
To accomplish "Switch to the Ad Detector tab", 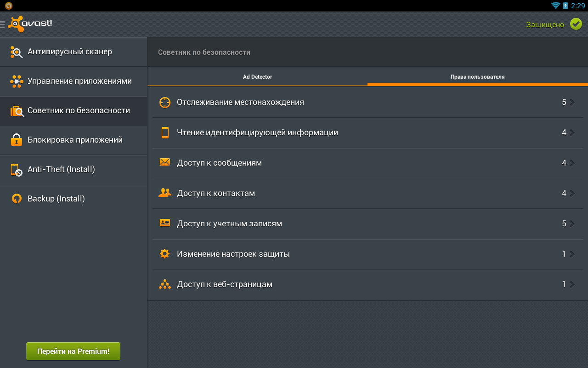I will click(257, 77).
